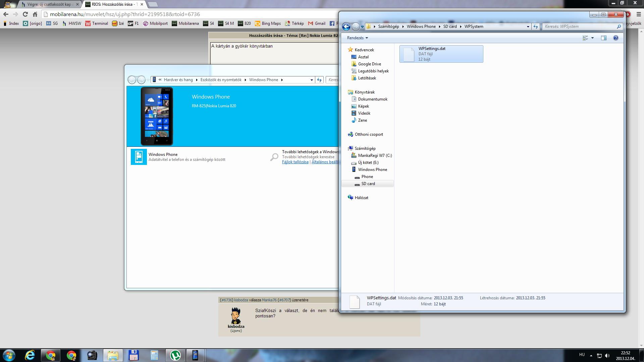Open view options dropdown arrow
Image resolution: width=644 pixels, height=362 pixels.
(592, 38)
